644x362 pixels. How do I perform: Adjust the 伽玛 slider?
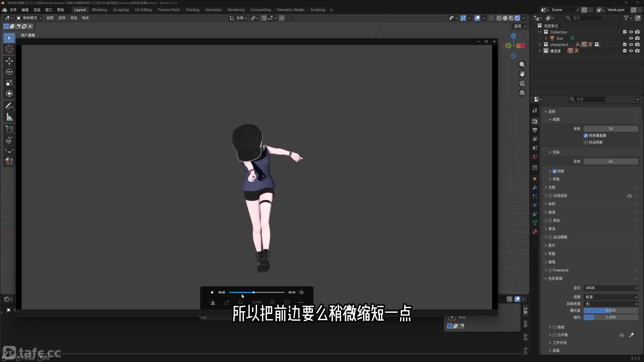click(611, 318)
